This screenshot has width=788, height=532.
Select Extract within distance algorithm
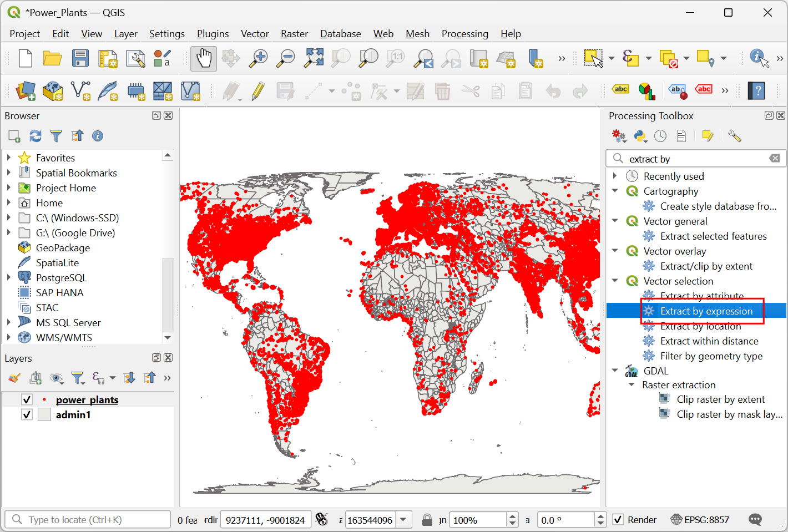coord(709,341)
